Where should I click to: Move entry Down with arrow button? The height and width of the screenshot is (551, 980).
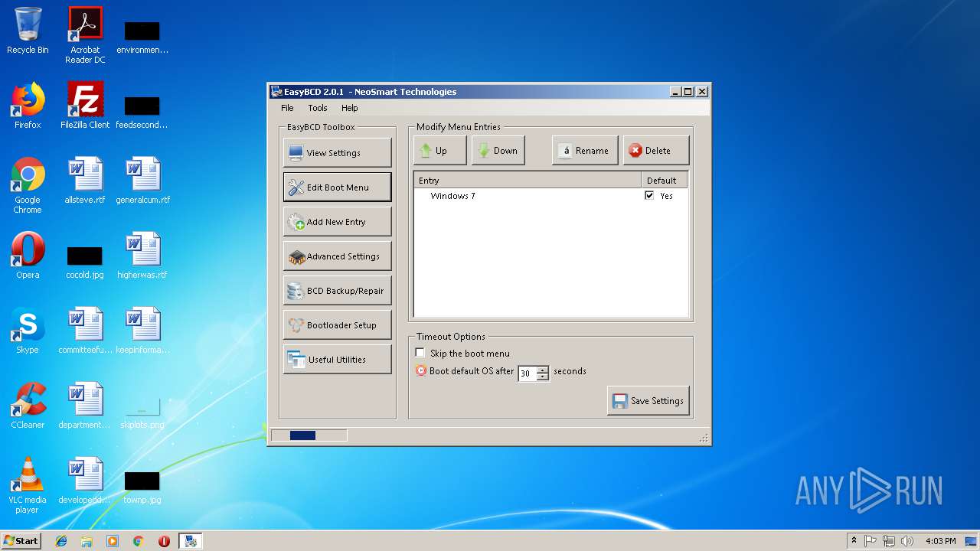coord(498,151)
